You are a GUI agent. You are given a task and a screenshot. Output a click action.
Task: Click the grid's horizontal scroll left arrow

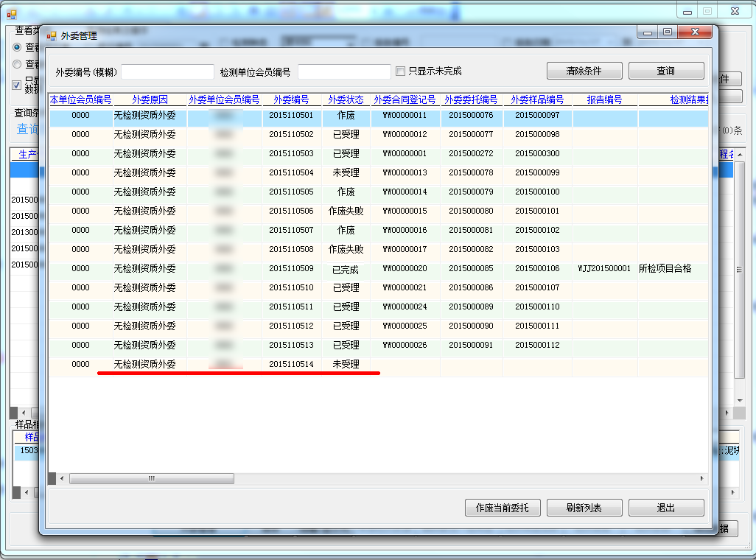62,479
